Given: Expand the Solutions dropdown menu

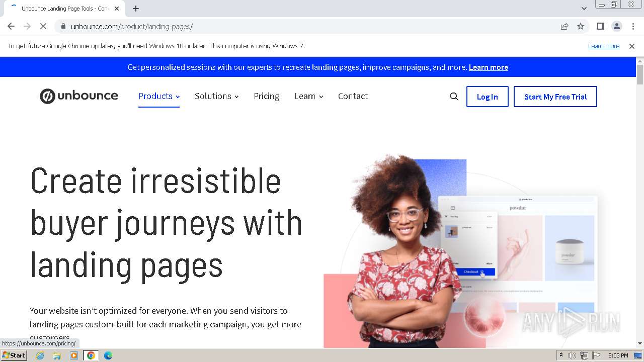Looking at the screenshot, I should (x=216, y=96).
